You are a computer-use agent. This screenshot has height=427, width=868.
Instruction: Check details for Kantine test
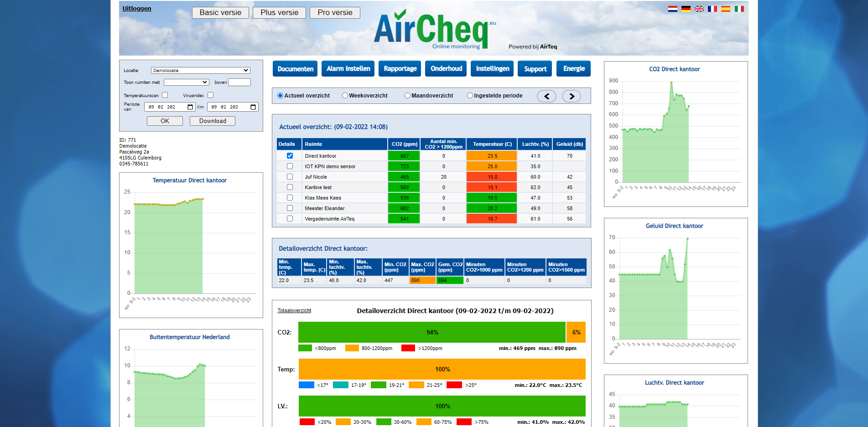290,187
